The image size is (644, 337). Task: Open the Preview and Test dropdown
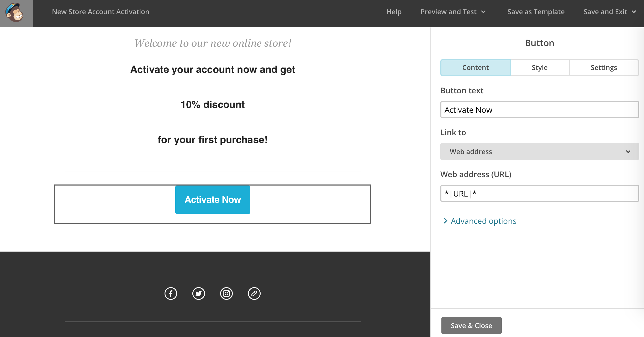tap(453, 12)
